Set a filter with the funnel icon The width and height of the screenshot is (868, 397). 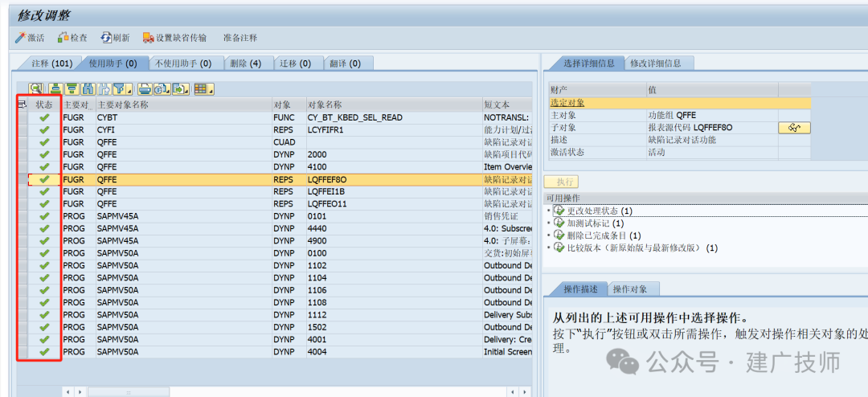coord(120,88)
